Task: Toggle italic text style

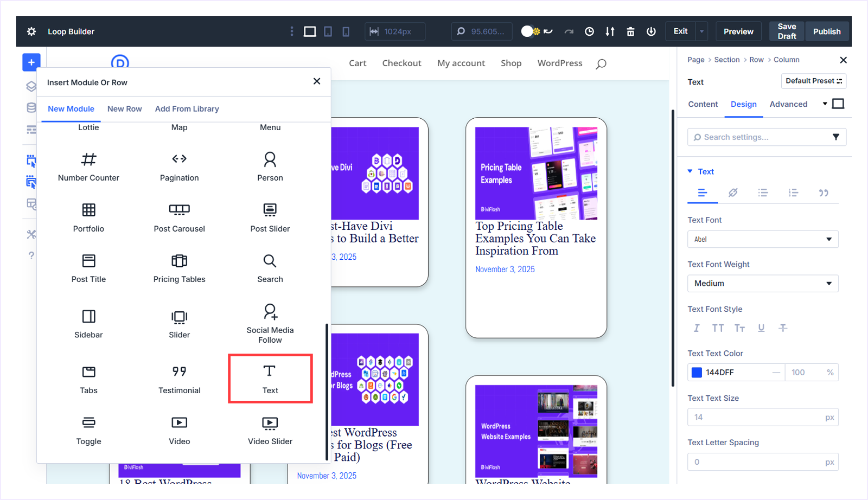Action: (x=696, y=328)
